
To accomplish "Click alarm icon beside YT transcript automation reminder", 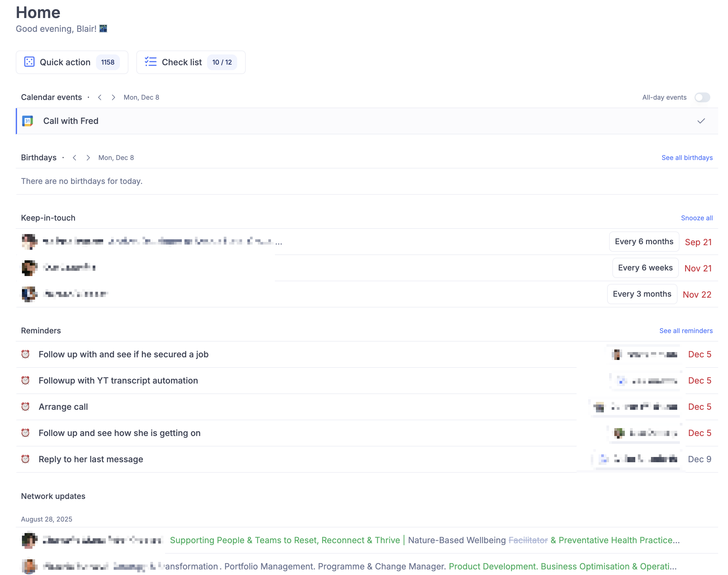I will (25, 380).
